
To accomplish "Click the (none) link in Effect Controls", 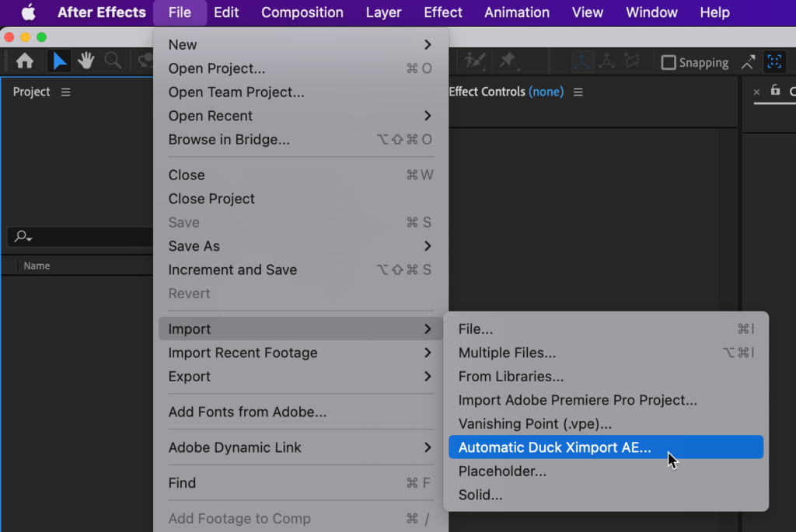I will [x=546, y=92].
